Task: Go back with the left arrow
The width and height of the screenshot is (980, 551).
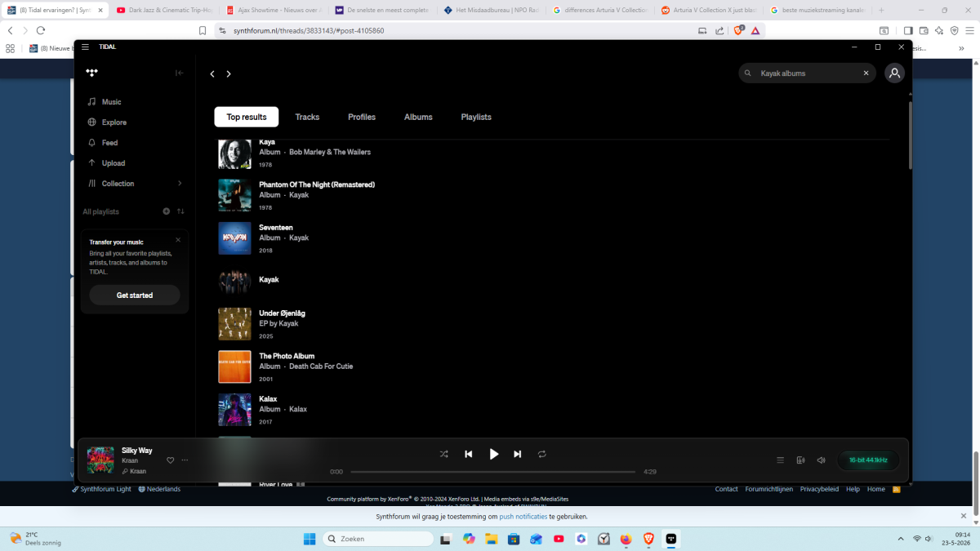Action: (x=212, y=73)
